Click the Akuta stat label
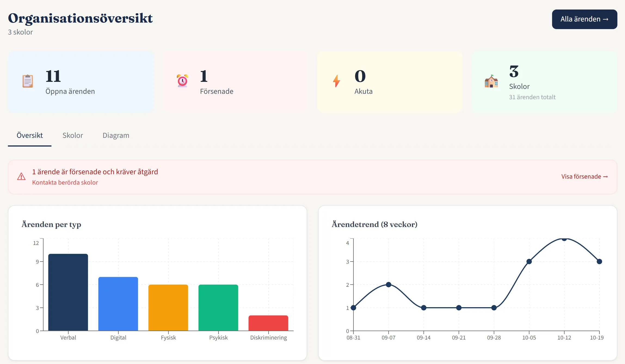Screen dimensions: 625x364 [364, 91]
